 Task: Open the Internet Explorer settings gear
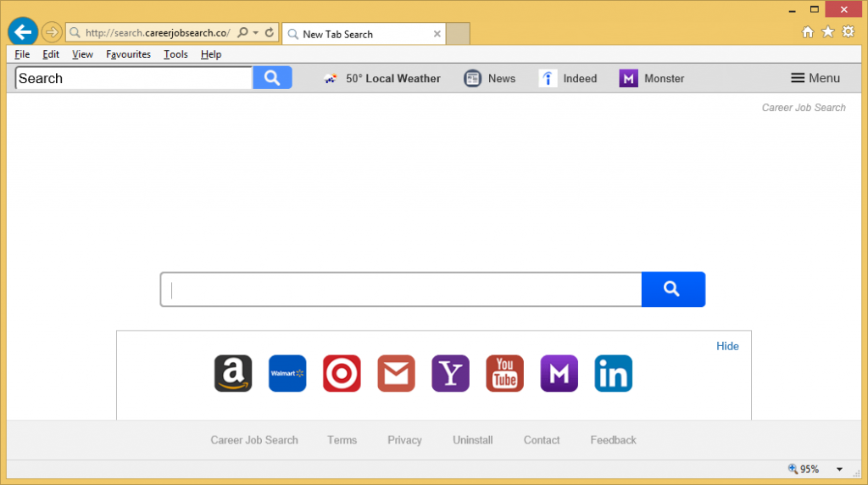848,32
